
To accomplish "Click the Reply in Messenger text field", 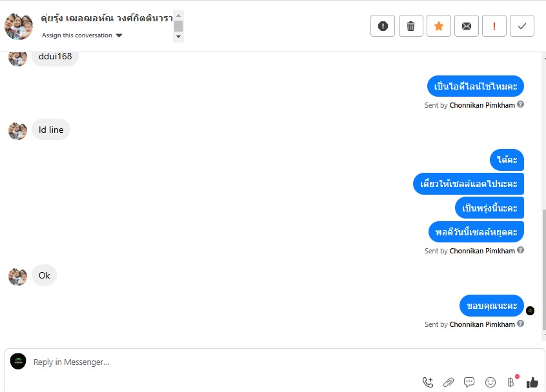I will tap(223, 362).
